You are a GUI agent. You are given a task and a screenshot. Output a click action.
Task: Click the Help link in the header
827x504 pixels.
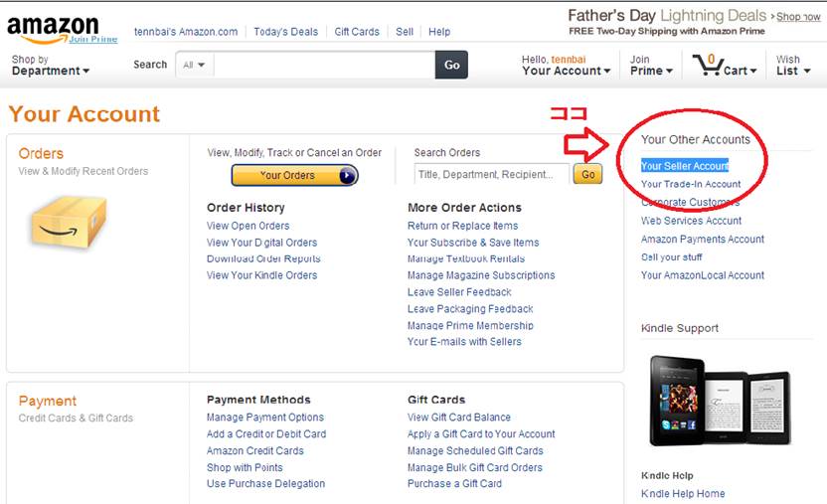click(x=439, y=32)
